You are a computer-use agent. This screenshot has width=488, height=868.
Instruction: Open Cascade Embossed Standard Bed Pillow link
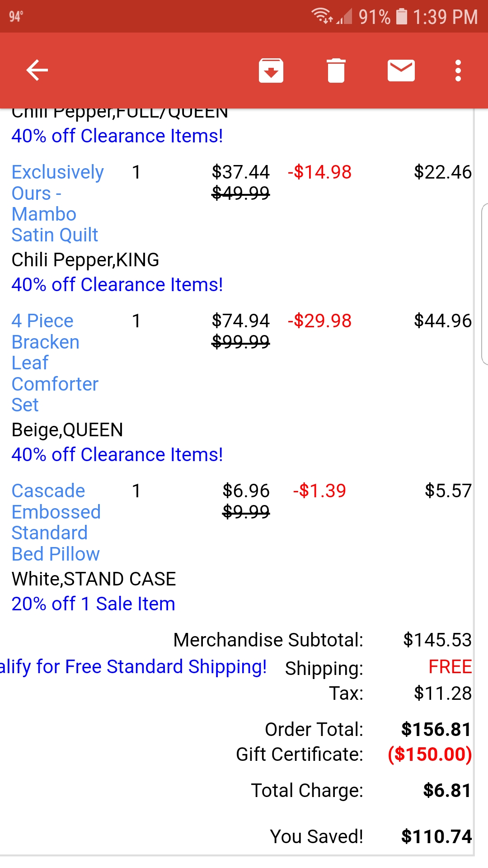tap(56, 522)
